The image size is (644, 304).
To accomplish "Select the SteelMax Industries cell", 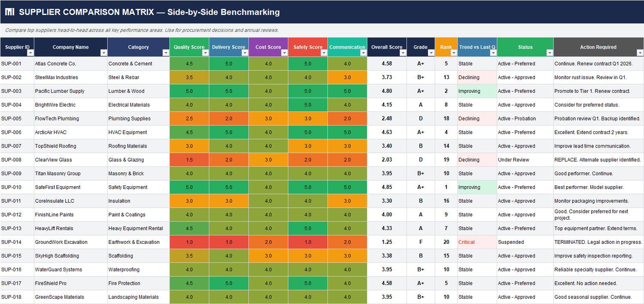I will pyautogui.click(x=71, y=77).
